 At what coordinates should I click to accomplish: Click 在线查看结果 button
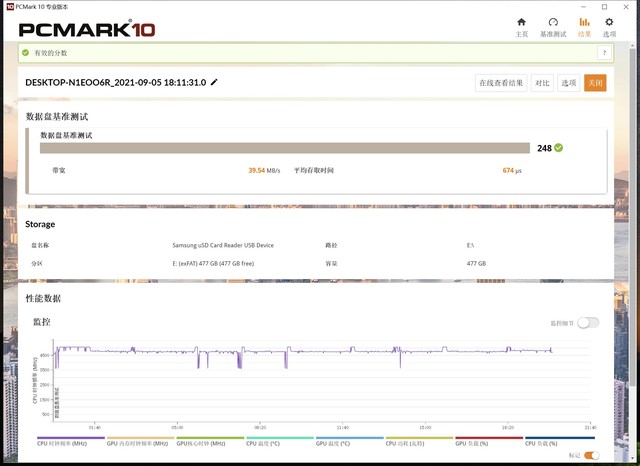501,83
